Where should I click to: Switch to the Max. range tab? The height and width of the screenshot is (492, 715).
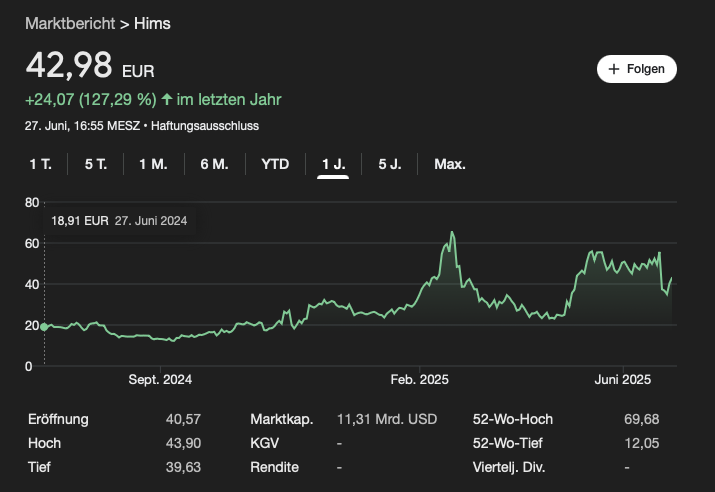coord(450,164)
